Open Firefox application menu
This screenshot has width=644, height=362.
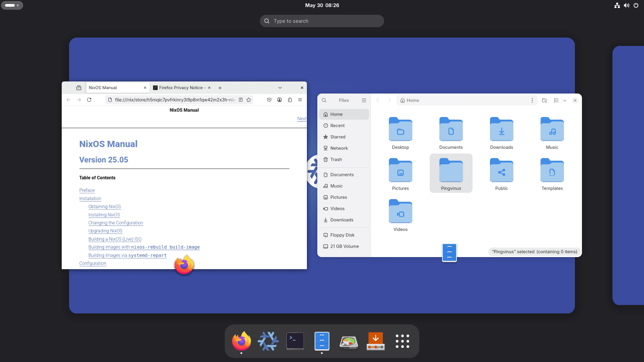coord(300,100)
